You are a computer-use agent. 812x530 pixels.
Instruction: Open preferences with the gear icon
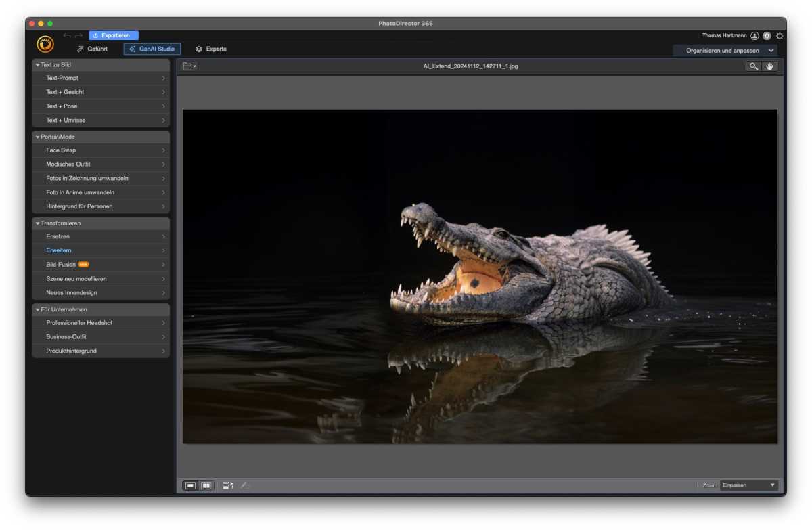pos(780,36)
